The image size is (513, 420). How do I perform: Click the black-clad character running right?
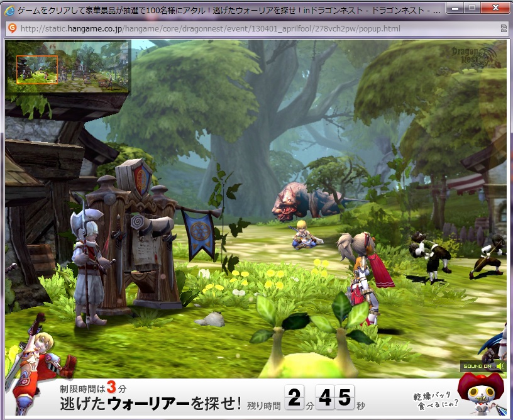pos(488,256)
